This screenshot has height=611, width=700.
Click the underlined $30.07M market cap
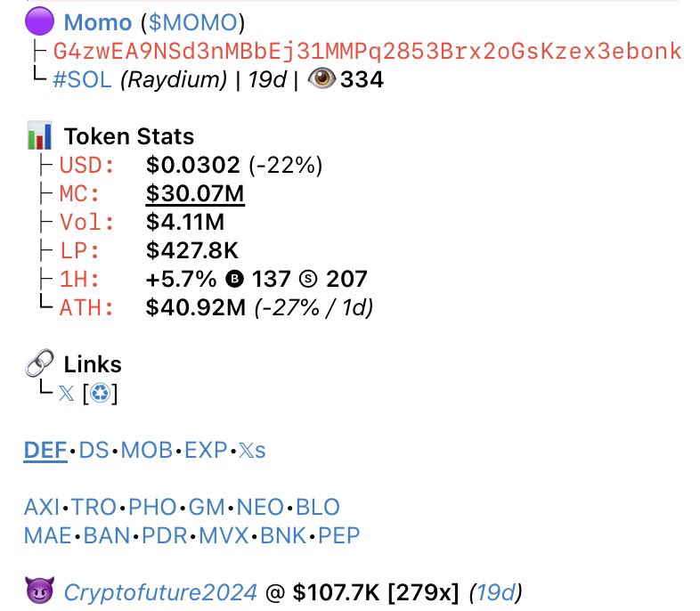195,193
